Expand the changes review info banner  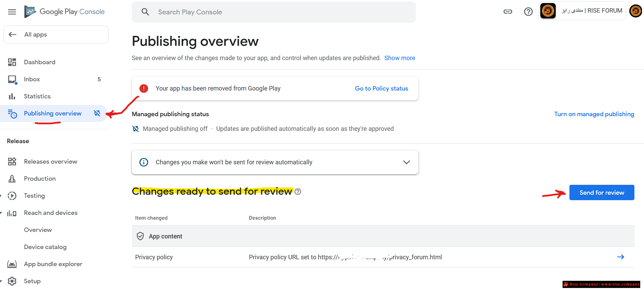click(407, 162)
